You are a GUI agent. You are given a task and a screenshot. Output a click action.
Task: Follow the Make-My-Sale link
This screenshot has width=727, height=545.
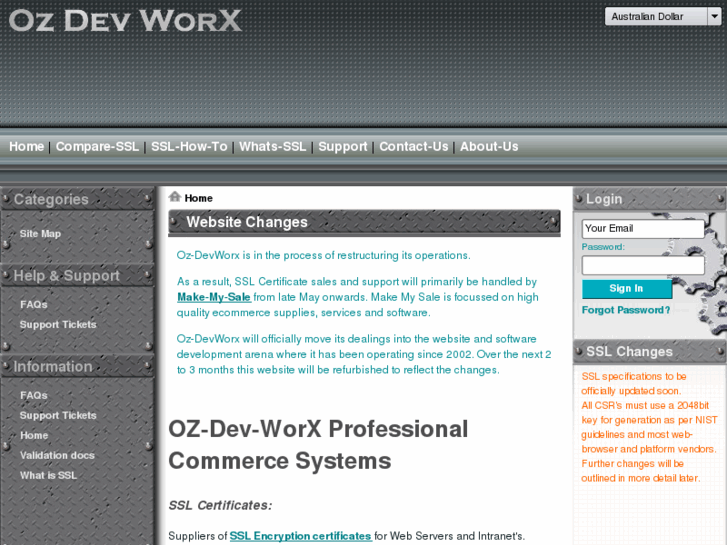tap(214, 297)
